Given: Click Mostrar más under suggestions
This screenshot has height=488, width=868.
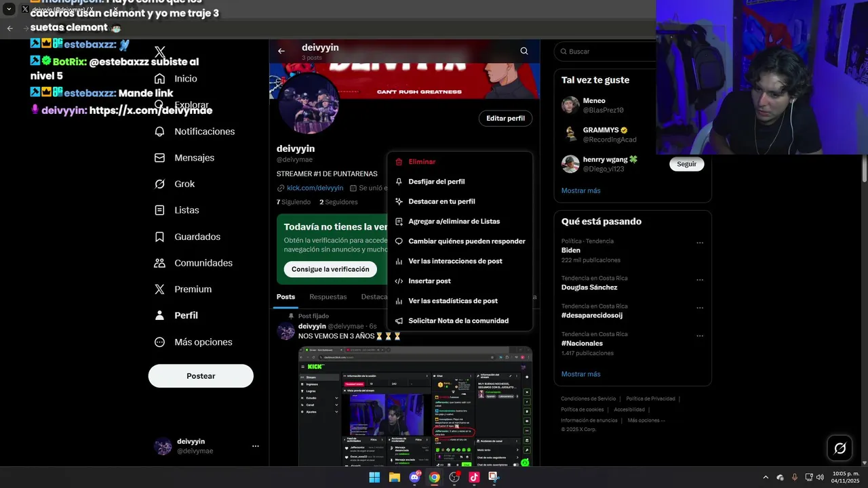Looking at the screenshot, I should pos(580,190).
